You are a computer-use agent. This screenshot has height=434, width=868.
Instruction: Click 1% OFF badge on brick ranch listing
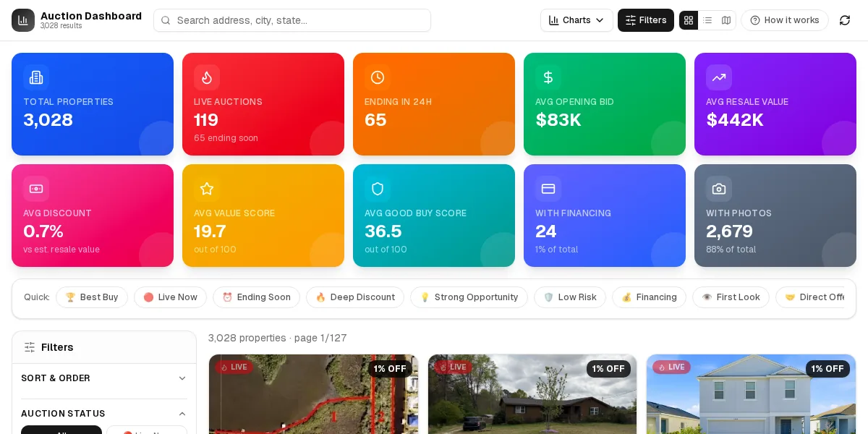point(608,369)
